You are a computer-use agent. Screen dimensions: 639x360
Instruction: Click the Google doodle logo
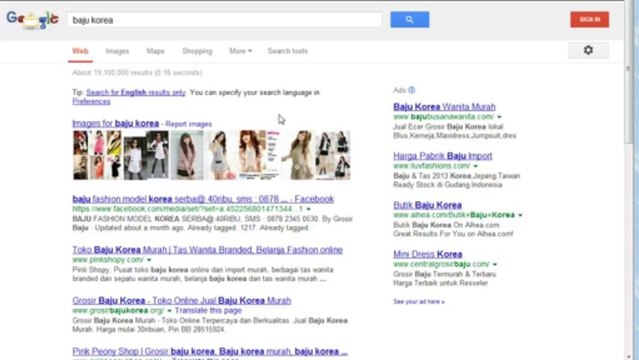[x=33, y=20]
